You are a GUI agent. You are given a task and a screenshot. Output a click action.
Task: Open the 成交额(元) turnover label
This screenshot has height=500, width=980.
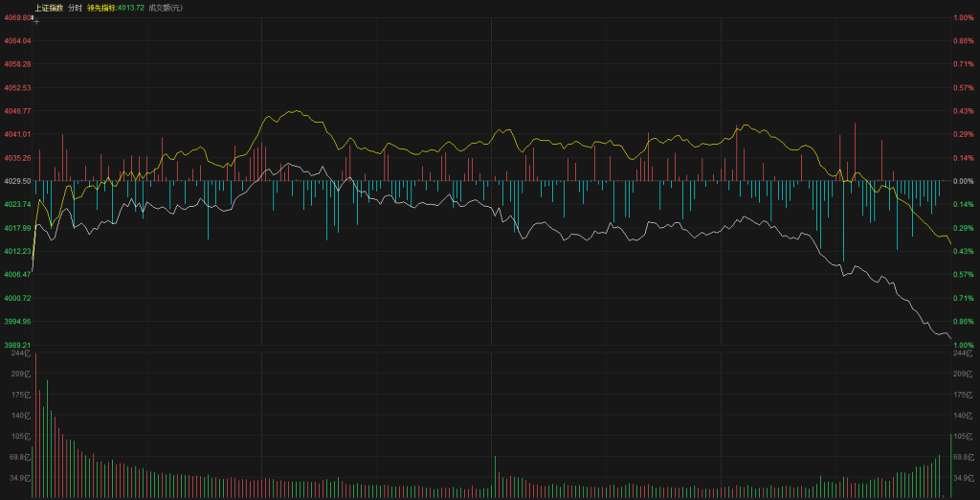tap(166, 8)
